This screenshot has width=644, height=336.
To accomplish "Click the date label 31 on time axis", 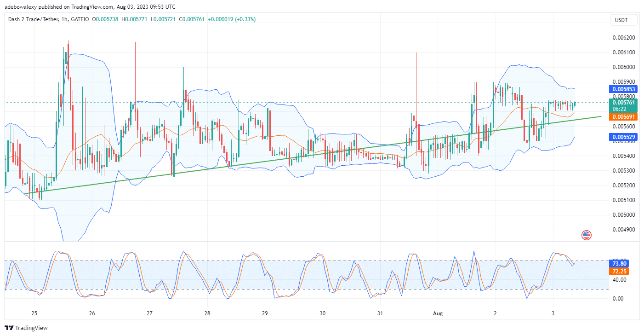I will coord(380,313).
